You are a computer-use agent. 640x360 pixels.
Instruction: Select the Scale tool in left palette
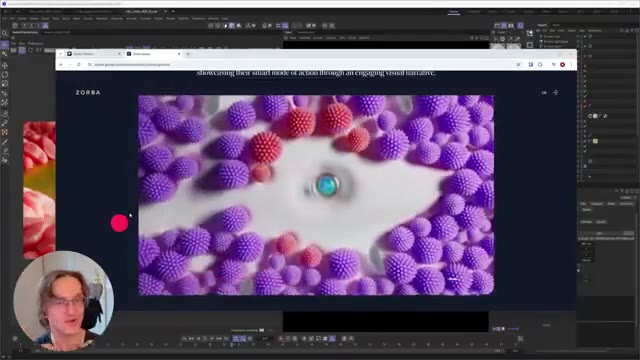tap(5, 84)
